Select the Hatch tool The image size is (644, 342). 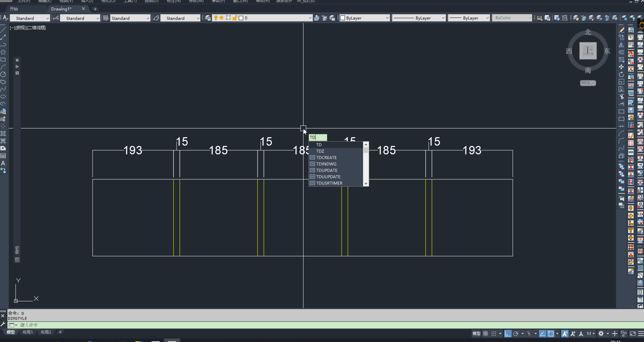click(x=3, y=134)
